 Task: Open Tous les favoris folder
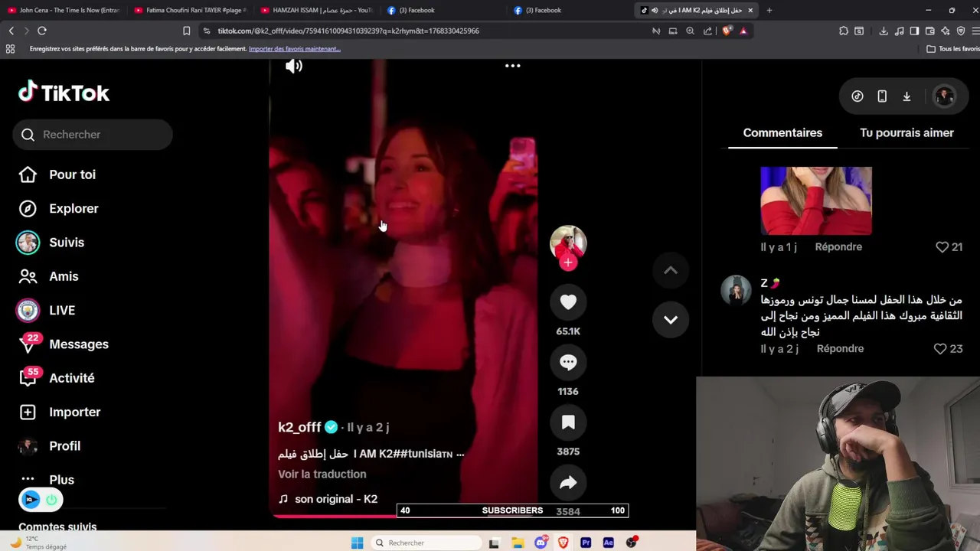pos(952,49)
